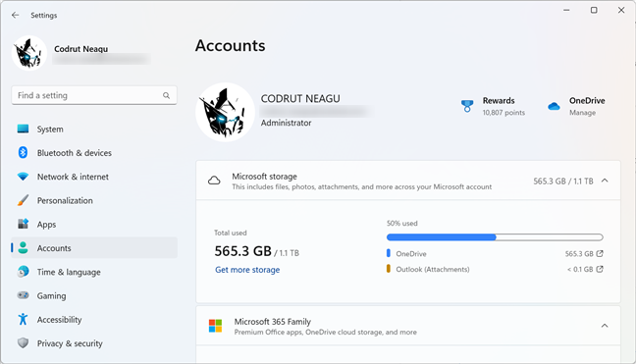Click the Accounts page heading
This screenshot has width=636, height=364.
(230, 45)
